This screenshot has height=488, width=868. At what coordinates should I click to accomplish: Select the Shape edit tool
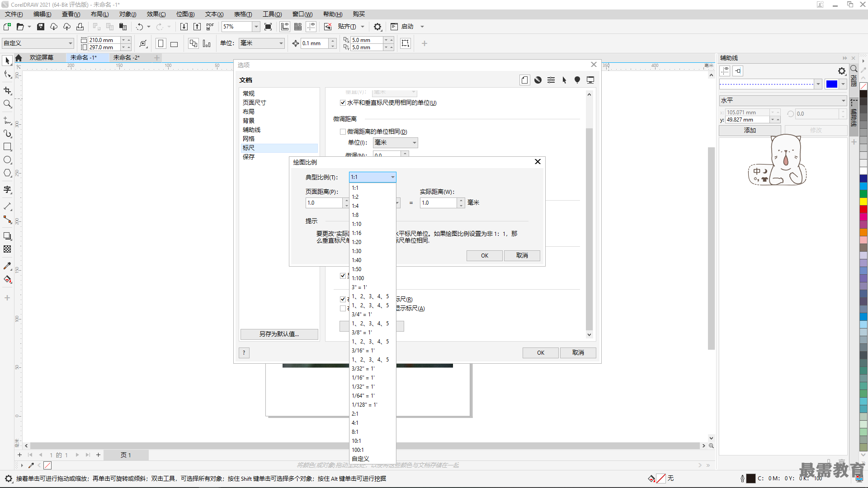[7, 75]
